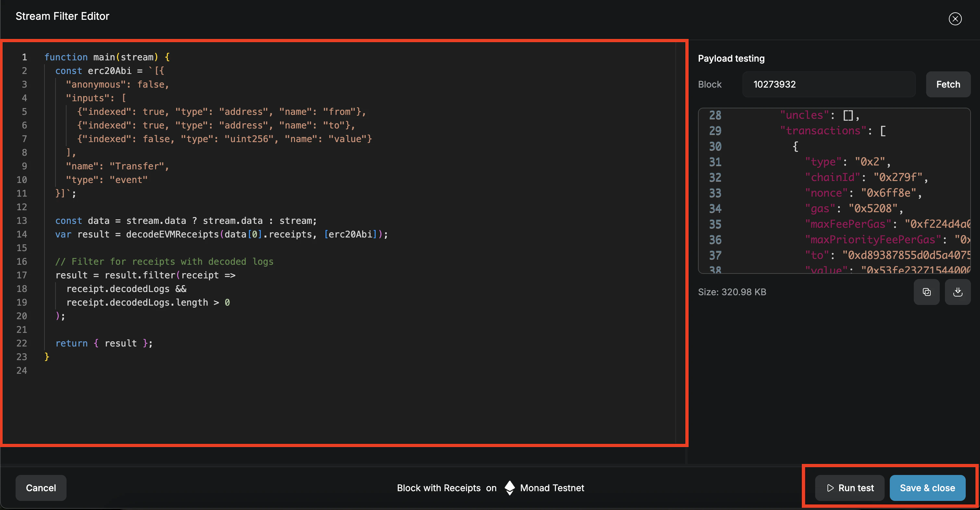Close the Stream Filter Editor dialog
Viewport: 980px width, 510px height.
pyautogui.click(x=955, y=18)
